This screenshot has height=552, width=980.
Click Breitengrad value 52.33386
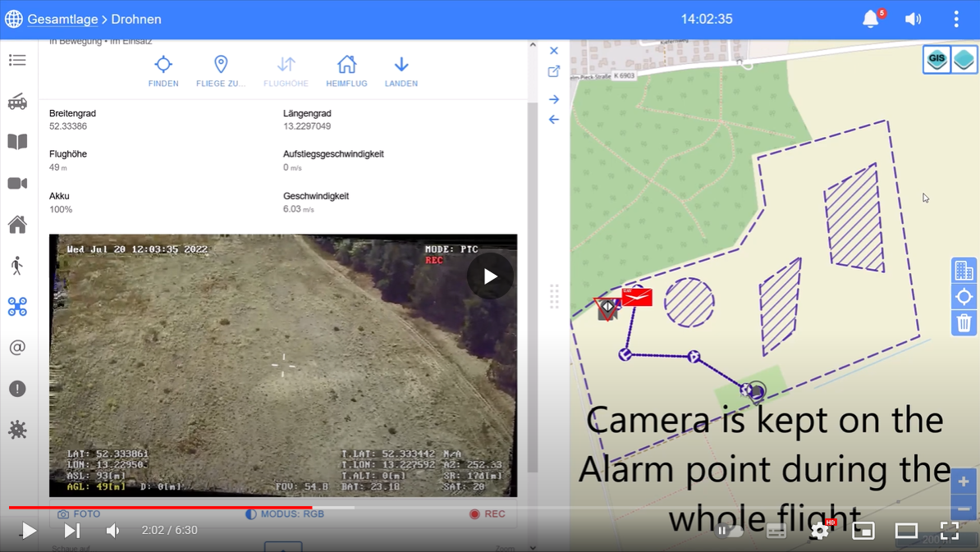coord(68,126)
